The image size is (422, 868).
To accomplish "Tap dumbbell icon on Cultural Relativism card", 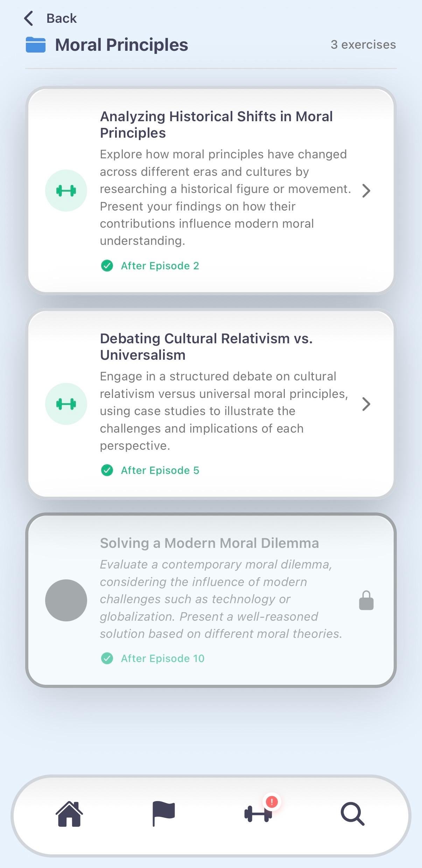I will tap(66, 404).
